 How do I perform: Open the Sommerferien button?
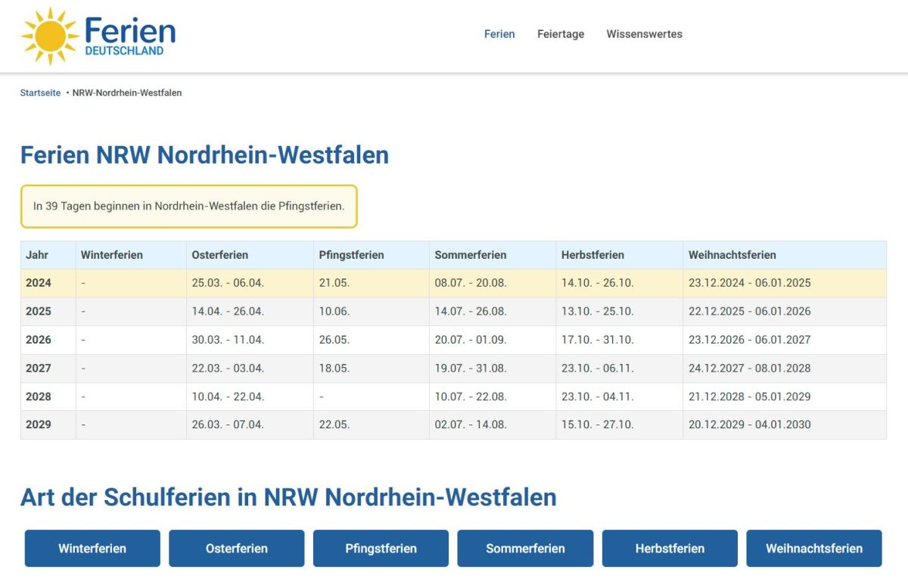pyautogui.click(x=525, y=548)
